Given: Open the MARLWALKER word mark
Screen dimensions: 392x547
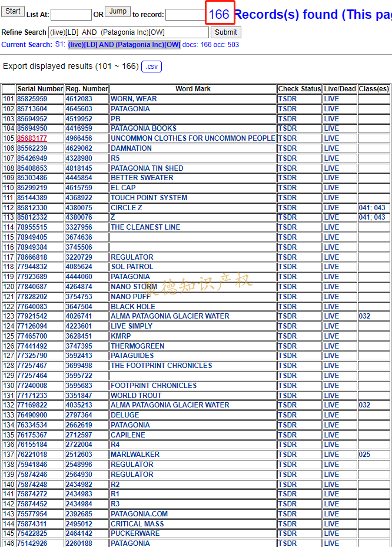Looking at the screenshot, I should [x=135, y=455].
